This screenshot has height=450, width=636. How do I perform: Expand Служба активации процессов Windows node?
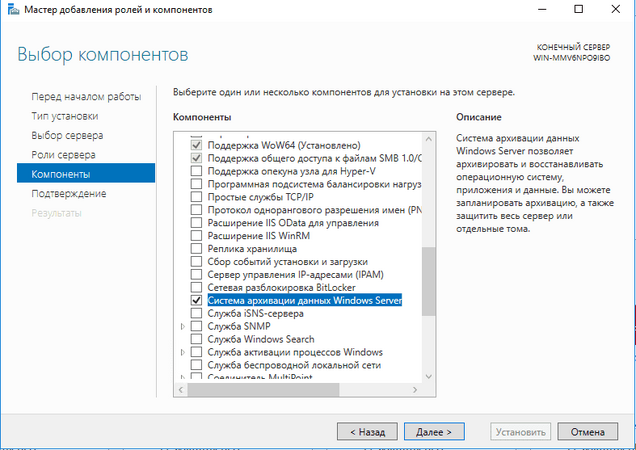point(183,352)
